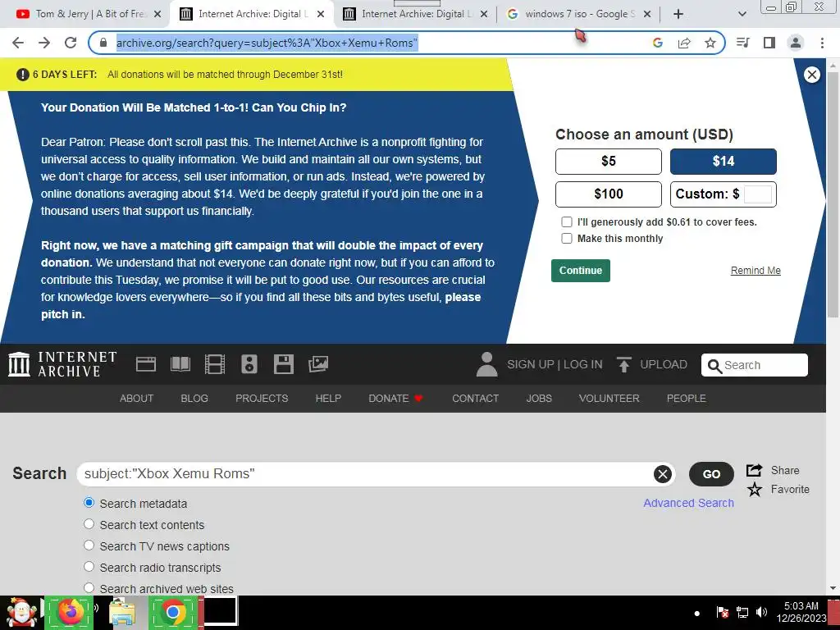Open the Audio speaker icon
Image resolution: width=840 pixels, height=630 pixels.
click(249, 364)
